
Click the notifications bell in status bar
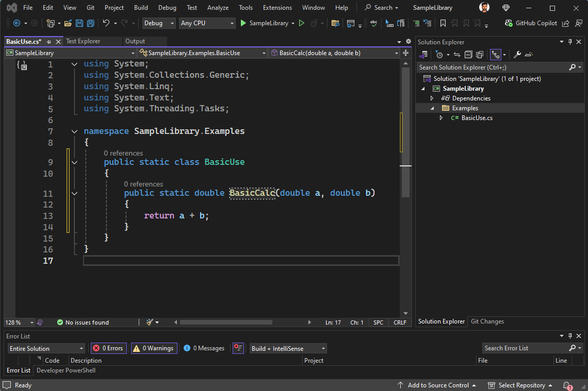point(567,385)
